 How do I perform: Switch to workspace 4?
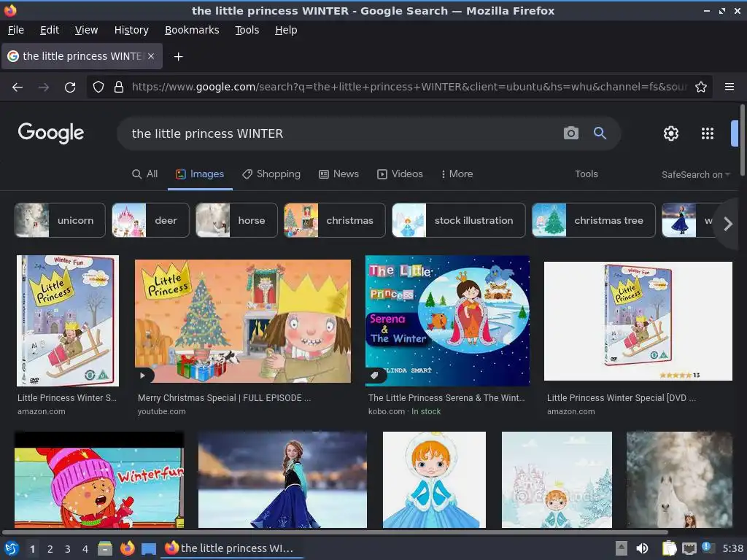pyautogui.click(x=85, y=549)
